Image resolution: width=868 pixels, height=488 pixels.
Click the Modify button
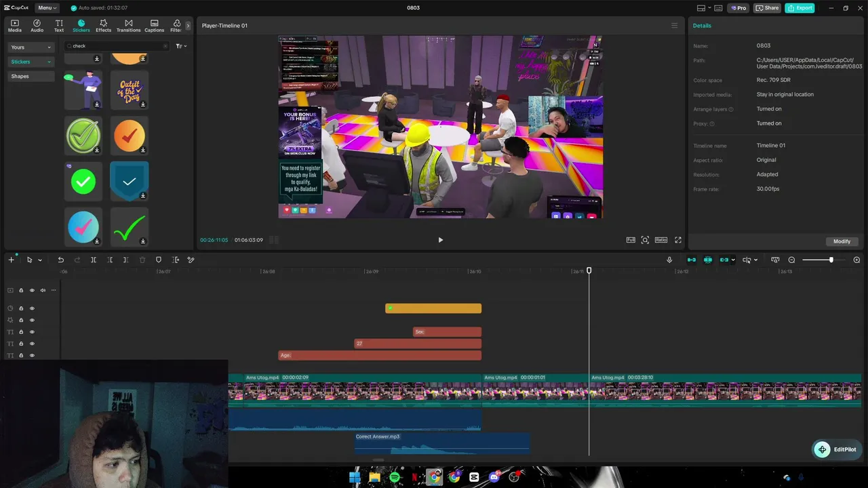pyautogui.click(x=842, y=241)
